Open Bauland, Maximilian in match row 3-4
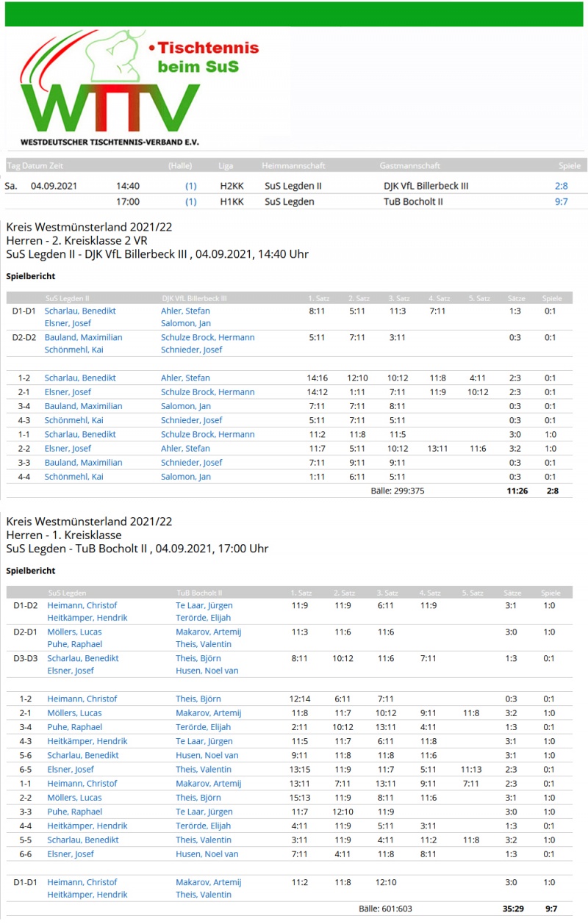588x924 pixels. pyautogui.click(x=83, y=406)
